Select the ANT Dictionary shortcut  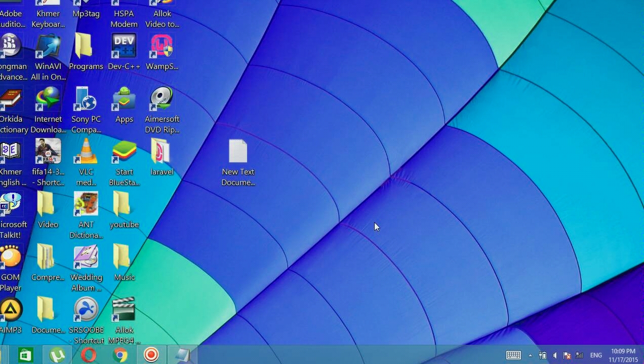tap(86, 215)
